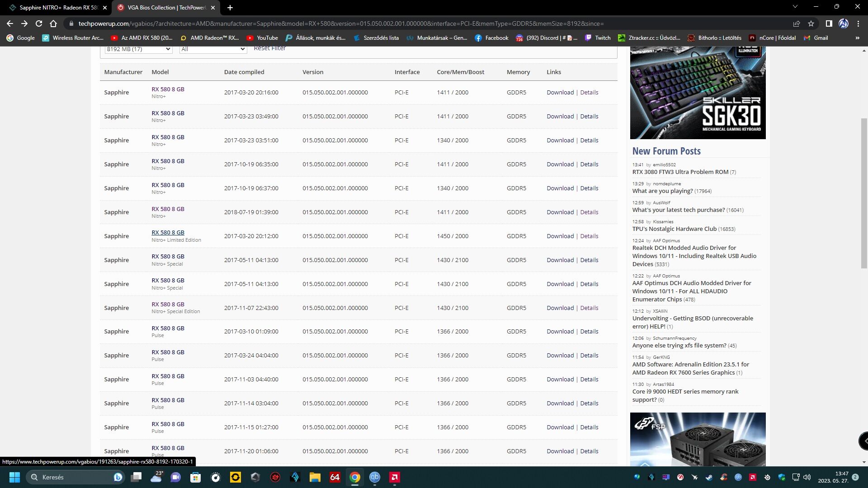Open the weather widget on the taskbar
The image size is (868, 488).
tap(156, 477)
